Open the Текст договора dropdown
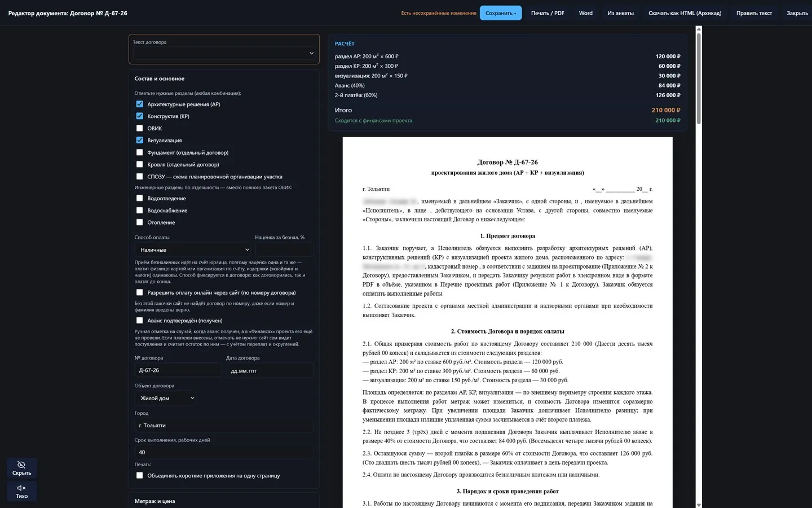812x508 pixels. 224,53
